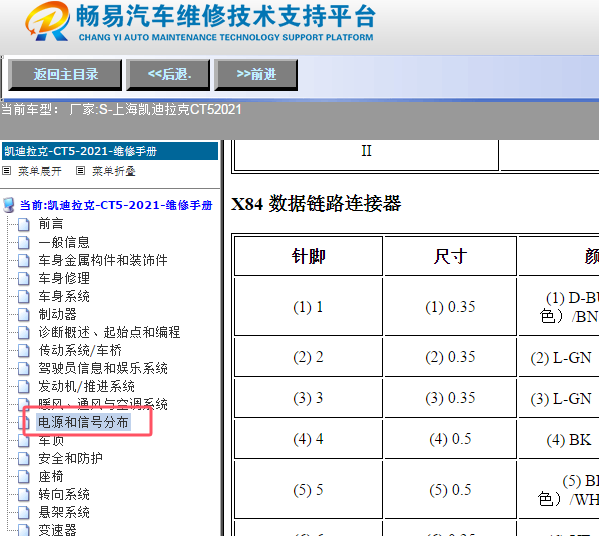The width and height of the screenshot is (599, 536).
Task: Click the page icon beside 诊断概述、起始点和编程
Action: (x=24, y=333)
